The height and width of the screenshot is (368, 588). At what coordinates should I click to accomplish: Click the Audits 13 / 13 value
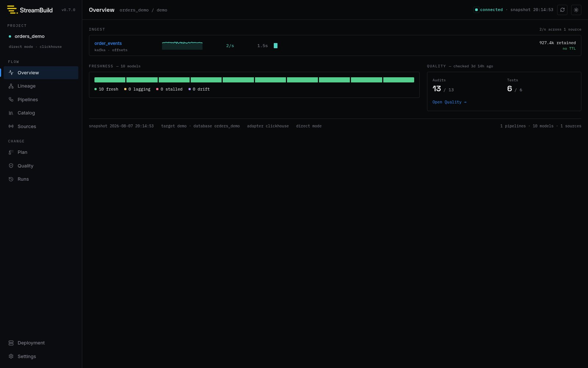(443, 89)
